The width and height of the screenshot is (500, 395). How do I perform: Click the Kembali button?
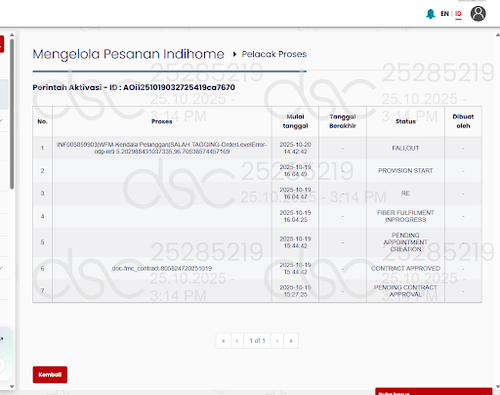click(x=50, y=374)
